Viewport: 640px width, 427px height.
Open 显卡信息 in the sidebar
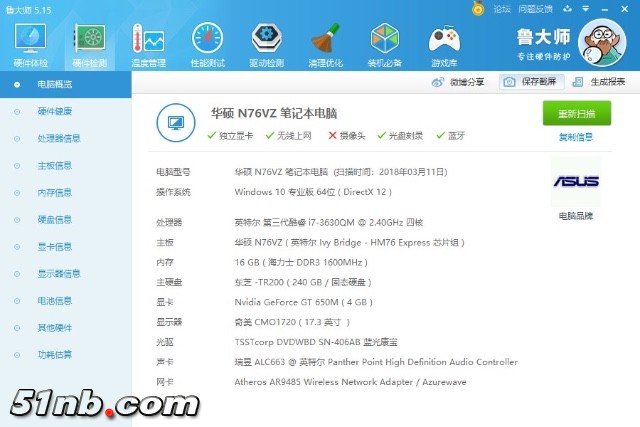coord(54,246)
